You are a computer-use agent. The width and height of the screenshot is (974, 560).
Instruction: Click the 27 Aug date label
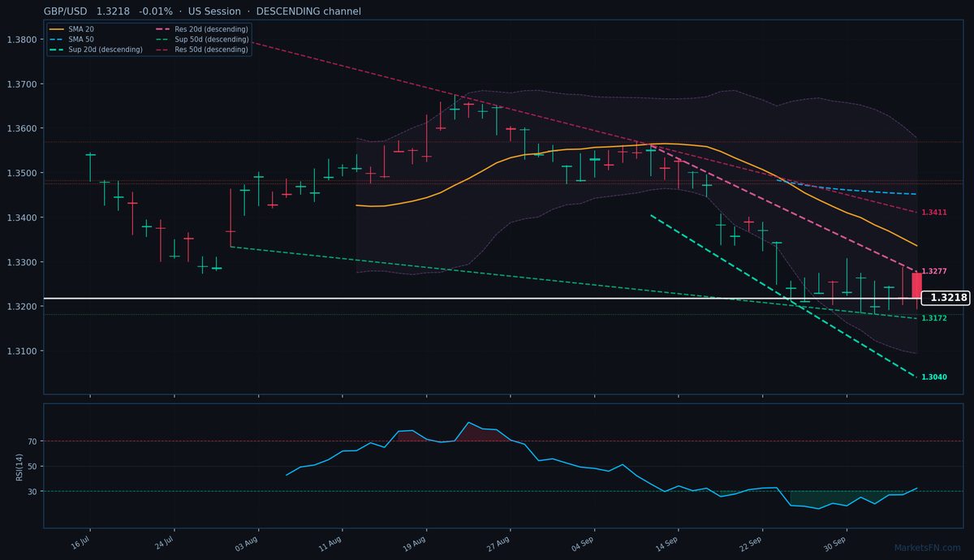[499, 542]
